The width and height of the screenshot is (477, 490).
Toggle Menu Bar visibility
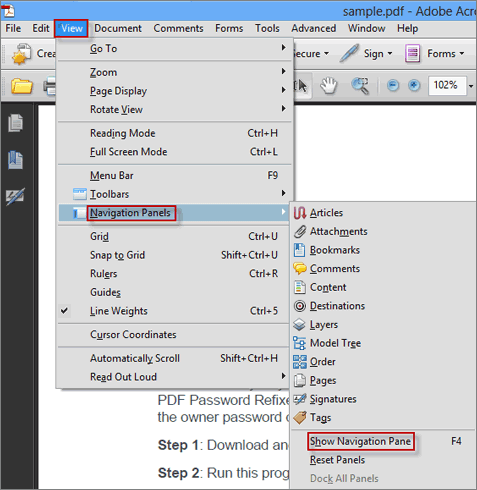(x=175, y=175)
